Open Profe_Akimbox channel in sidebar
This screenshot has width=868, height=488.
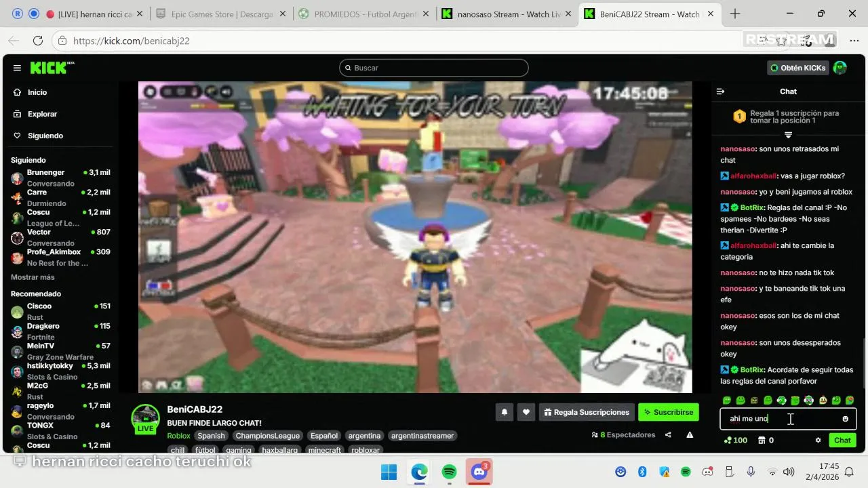coord(60,257)
